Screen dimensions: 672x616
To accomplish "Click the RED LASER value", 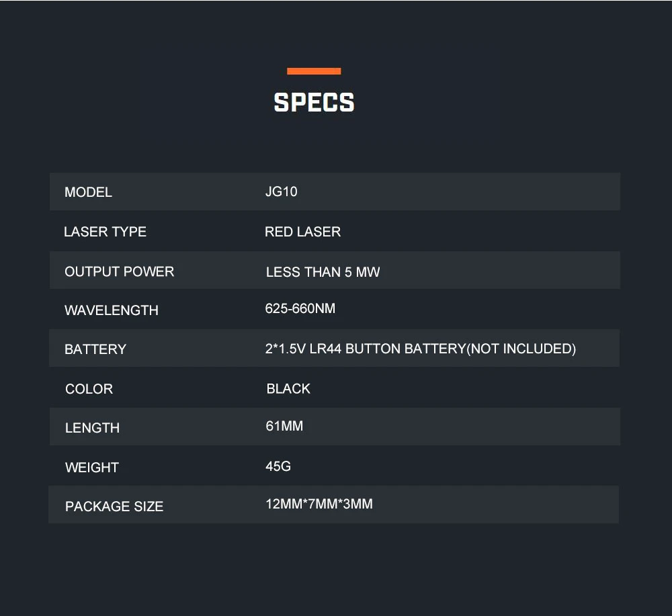I will point(302,232).
